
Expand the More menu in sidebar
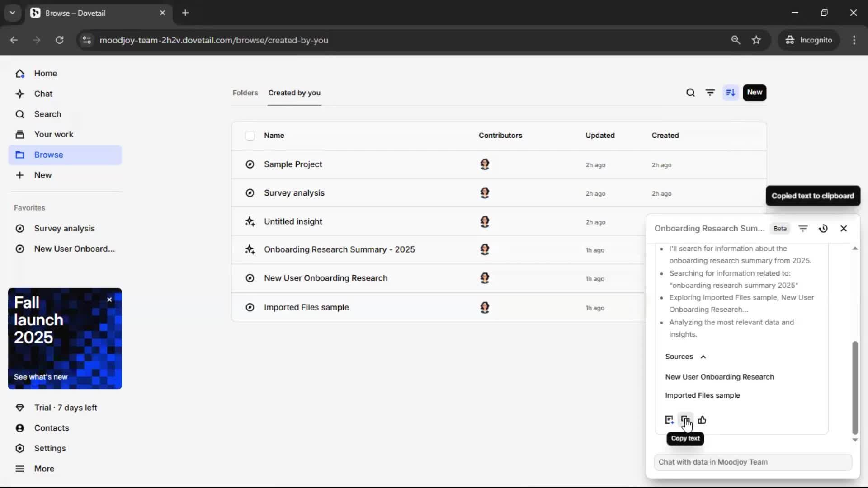pos(44,469)
